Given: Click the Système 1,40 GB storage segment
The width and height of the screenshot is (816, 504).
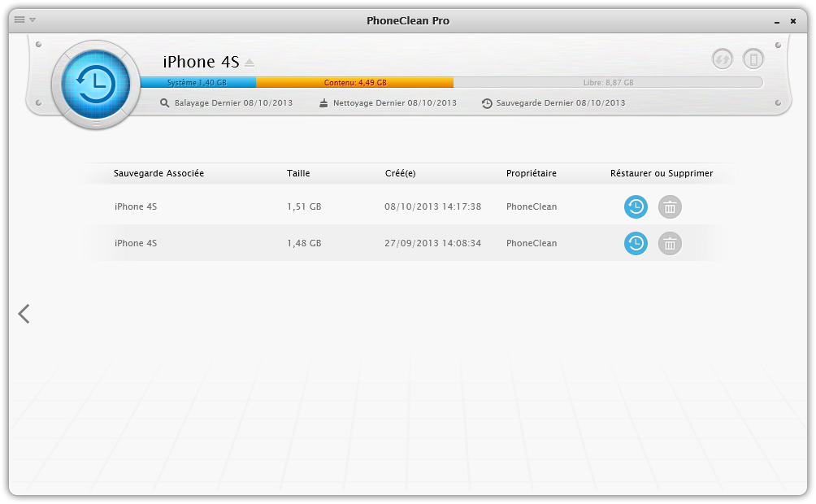Looking at the screenshot, I should (197, 82).
